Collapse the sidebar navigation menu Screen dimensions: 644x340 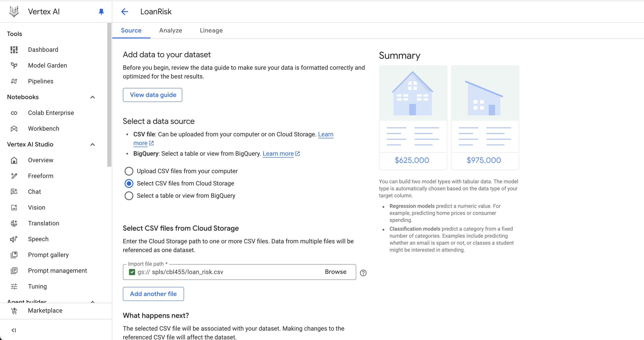pos(14,330)
